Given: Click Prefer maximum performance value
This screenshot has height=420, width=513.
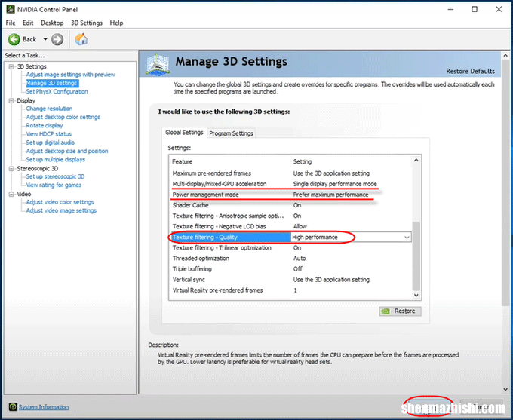Looking at the screenshot, I should (330, 195).
